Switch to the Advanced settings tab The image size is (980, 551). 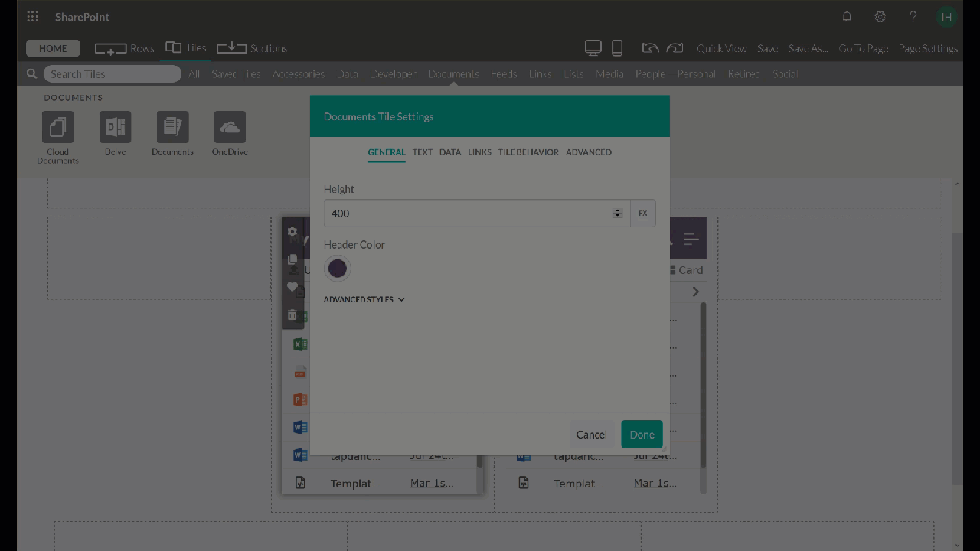[x=589, y=152]
